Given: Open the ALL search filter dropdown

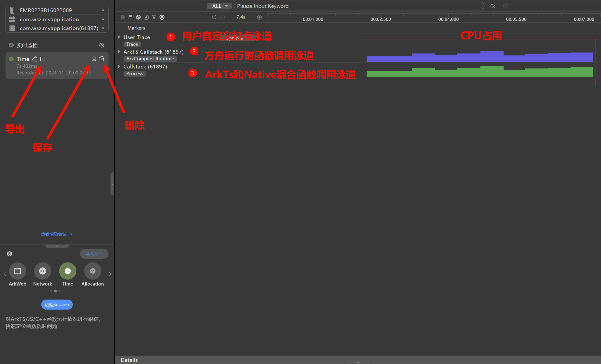Looking at the screenshot, I should 219,6.
